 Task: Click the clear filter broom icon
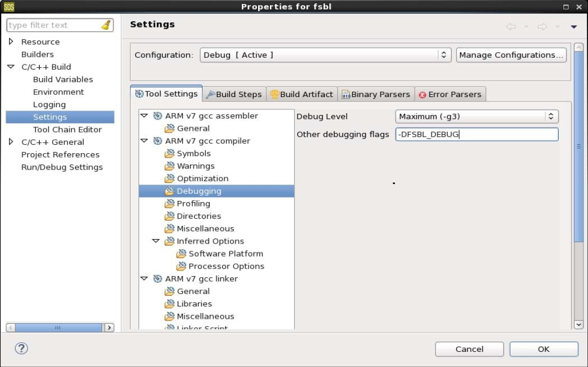(x=106, y=25)
